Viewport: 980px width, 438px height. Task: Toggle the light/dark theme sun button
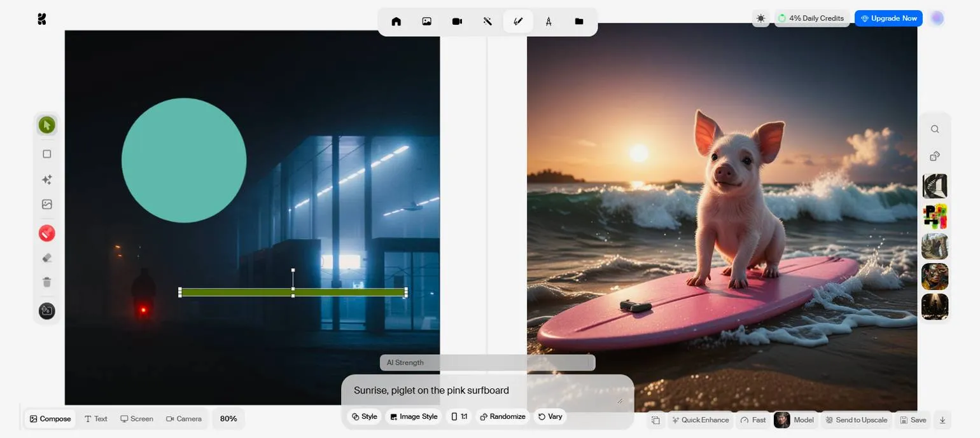tap(760, 18)
